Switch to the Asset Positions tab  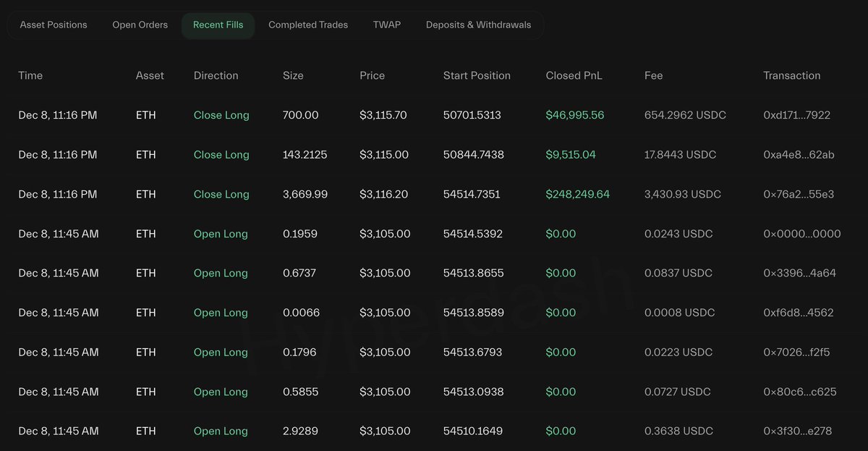[x=52, y=25]
